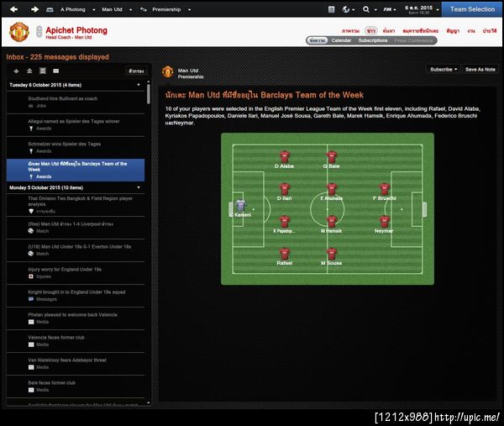Go forward with the right arrow
504x426 pixels.
coord(34,9)
